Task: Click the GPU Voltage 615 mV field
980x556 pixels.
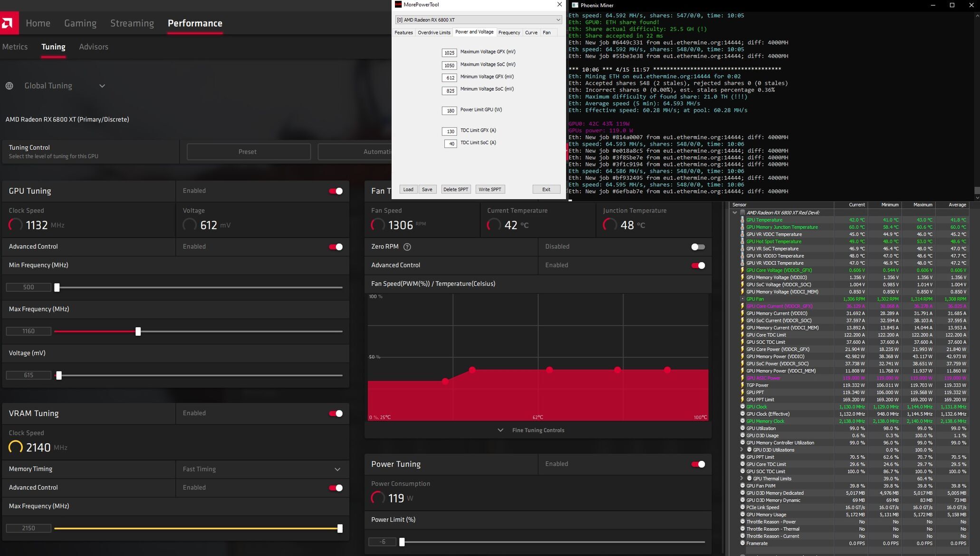Action: tap(29, 375)
